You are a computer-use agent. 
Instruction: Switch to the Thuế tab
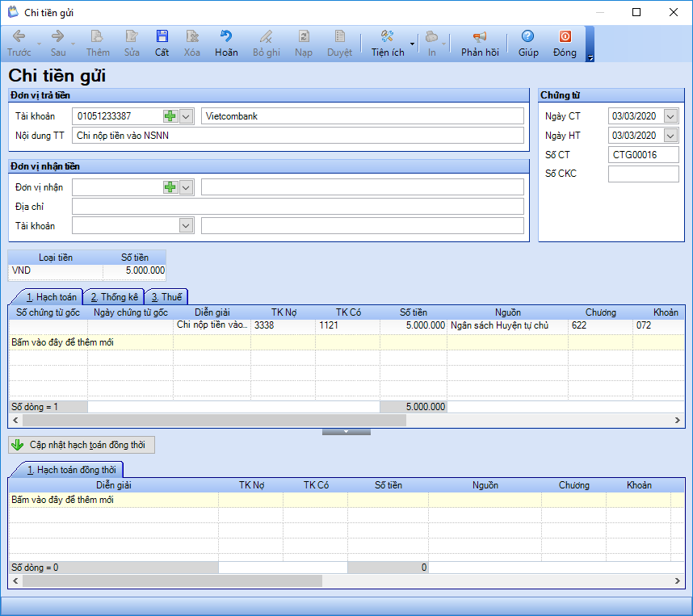pyautogui.click(x=166, y=297)
